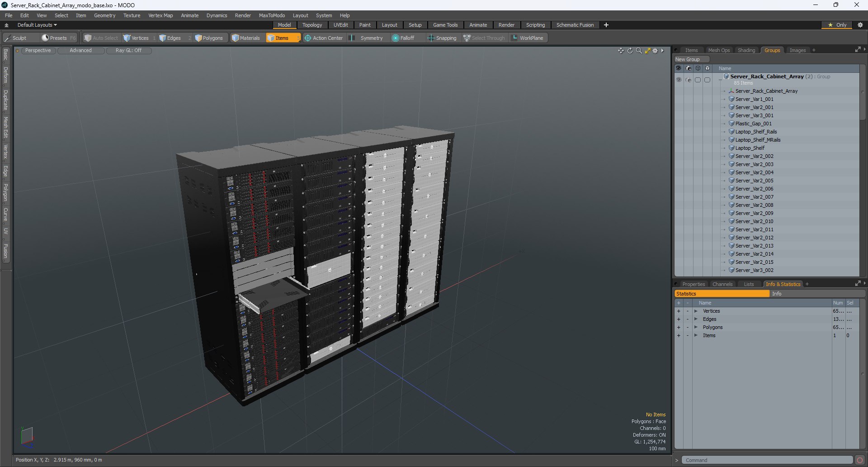868x467 pixels.
Task: Switch to Materials selection mode
Action: coord(246,38)
